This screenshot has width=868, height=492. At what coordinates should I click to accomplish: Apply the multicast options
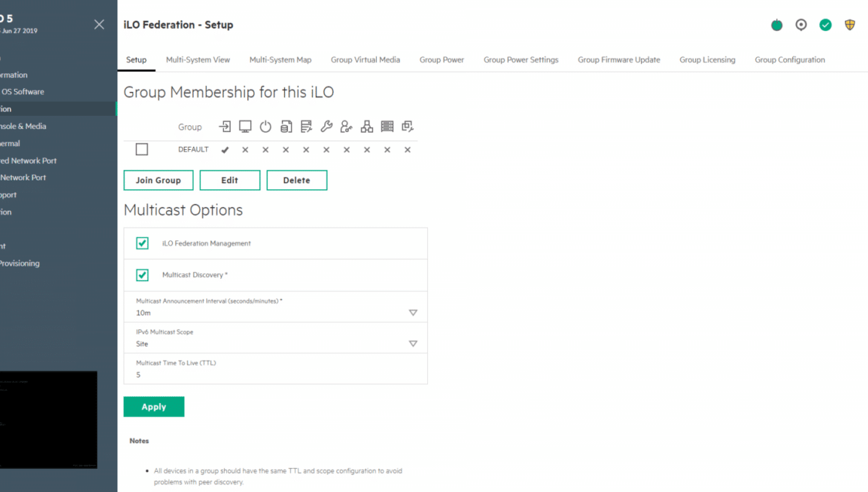pyautogui.click(x=154, y=407)
